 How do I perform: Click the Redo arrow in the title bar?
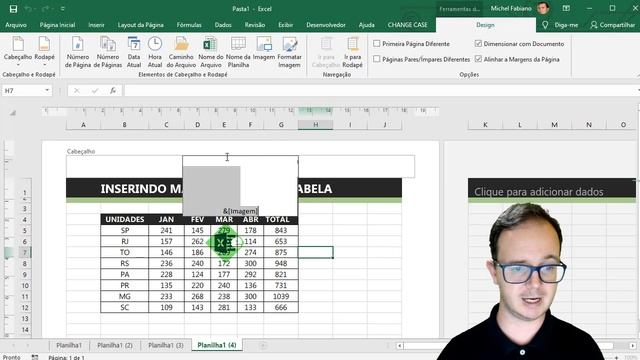(45, 9)
